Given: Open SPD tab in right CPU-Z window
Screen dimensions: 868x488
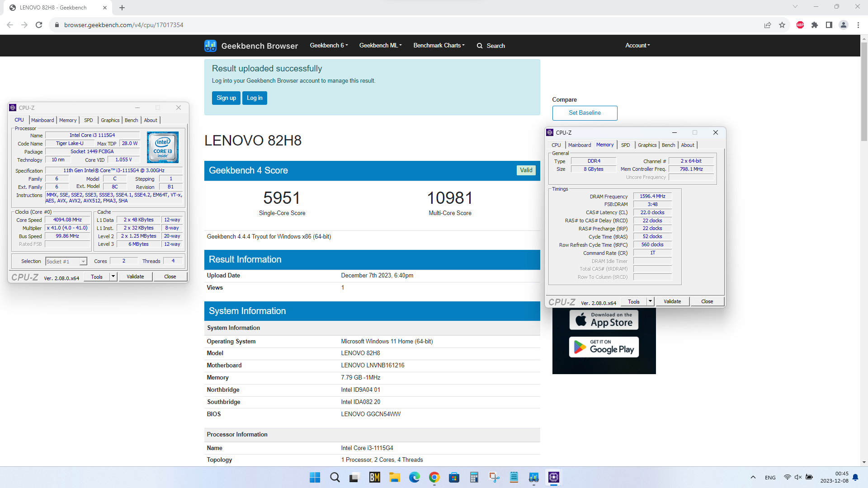Looking at the screenshot, I should 626,145.
